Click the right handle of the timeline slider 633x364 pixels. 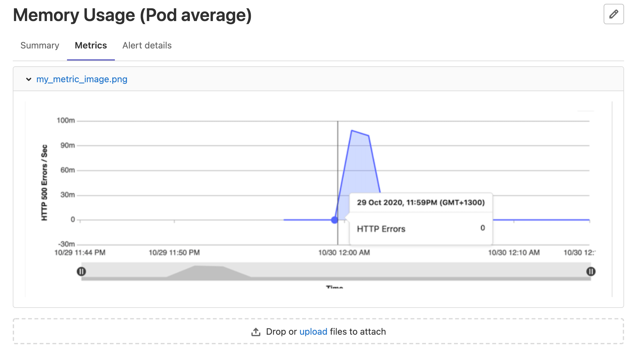(x=591, y=271)
